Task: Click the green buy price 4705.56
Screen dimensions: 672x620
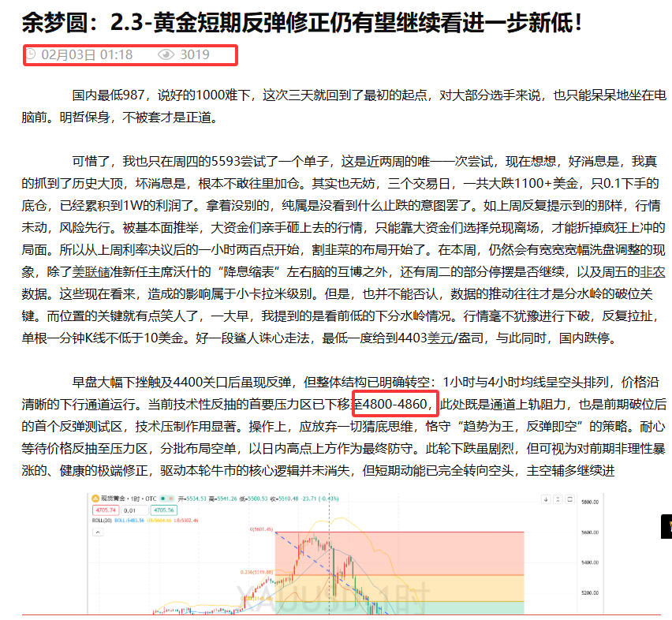Action: click(164, 510)
